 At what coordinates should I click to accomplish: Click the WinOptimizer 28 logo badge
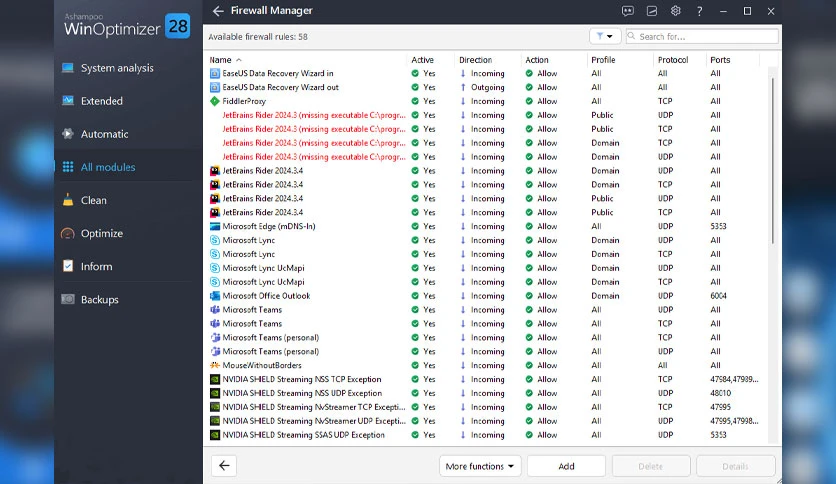click(178, 26)
